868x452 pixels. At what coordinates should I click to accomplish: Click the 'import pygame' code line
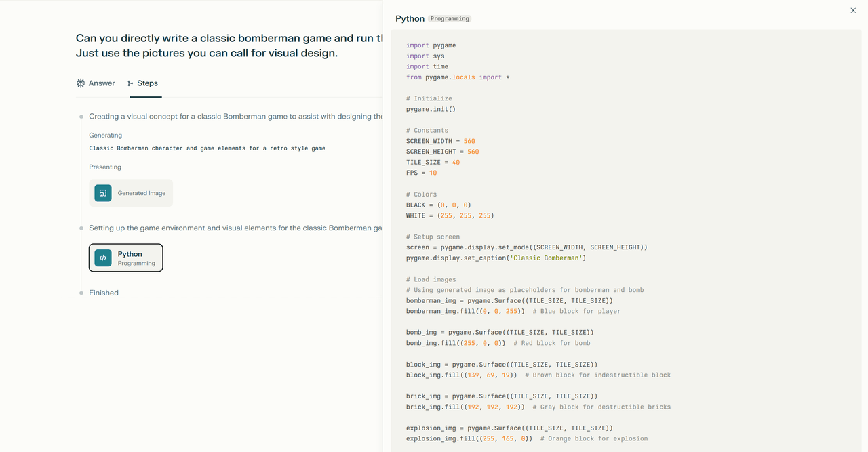tap(431, 45)
